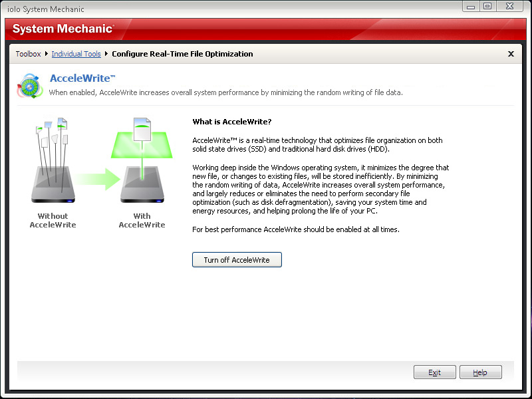The width and height of the screenshot is (532, 399).
Task: Click the green arrow between drives
Action: pos(98,179)
